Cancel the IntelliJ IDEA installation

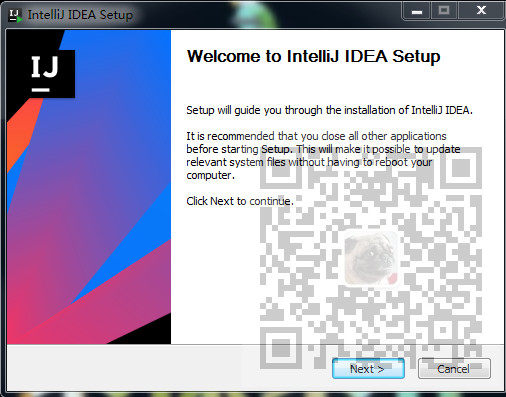tap(454, 369)
